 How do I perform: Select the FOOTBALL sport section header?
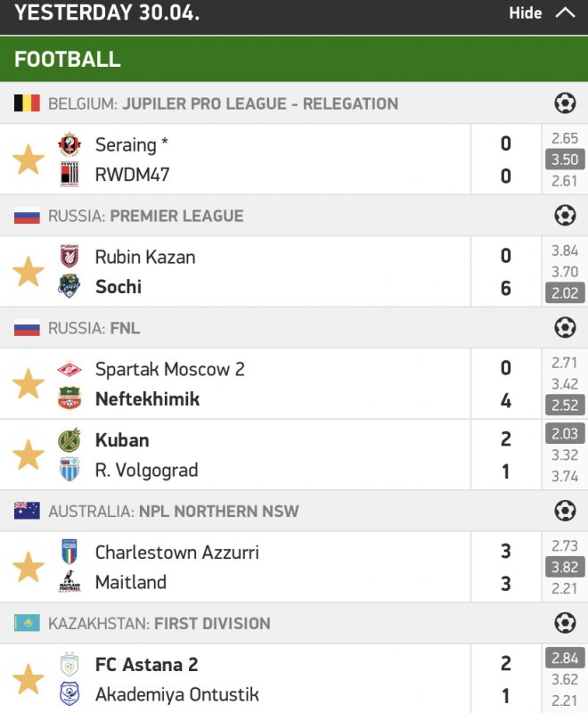[x=68, y=60]
